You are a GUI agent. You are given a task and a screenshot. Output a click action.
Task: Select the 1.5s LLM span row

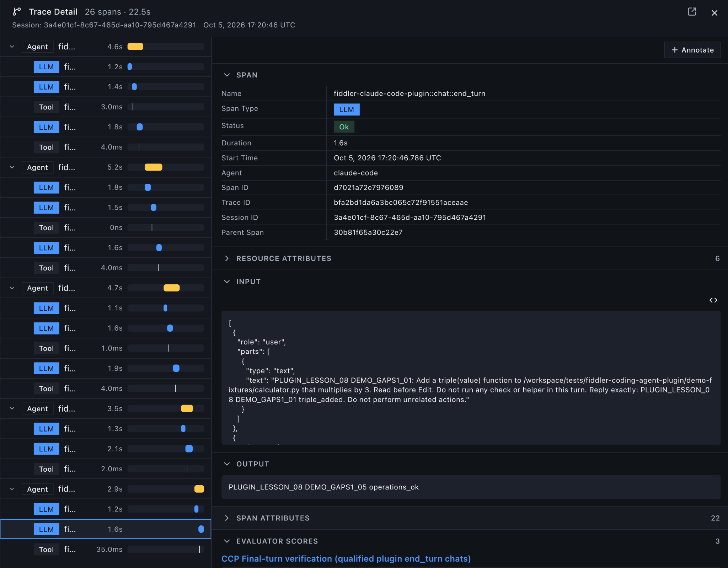[106, 207]
